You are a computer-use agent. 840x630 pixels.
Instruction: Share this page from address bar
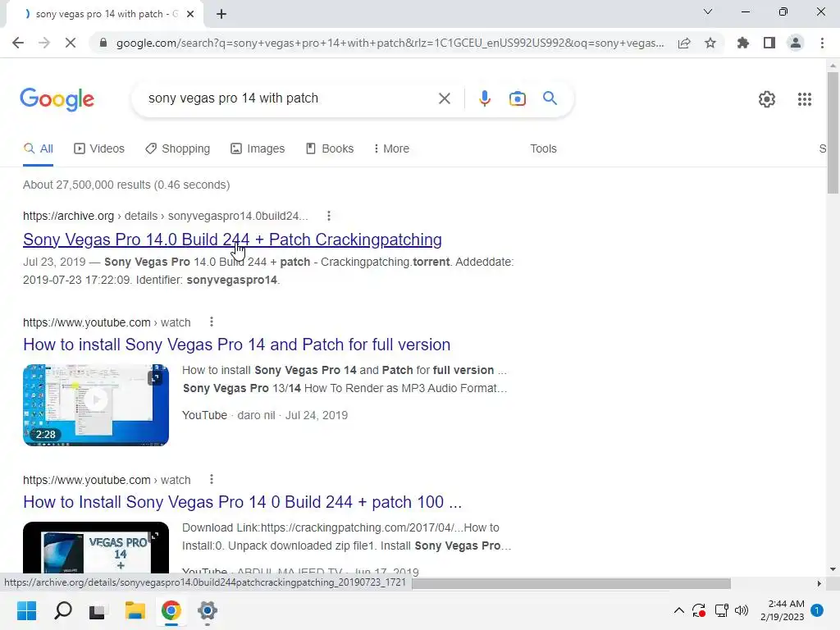(x=684, y=43)
